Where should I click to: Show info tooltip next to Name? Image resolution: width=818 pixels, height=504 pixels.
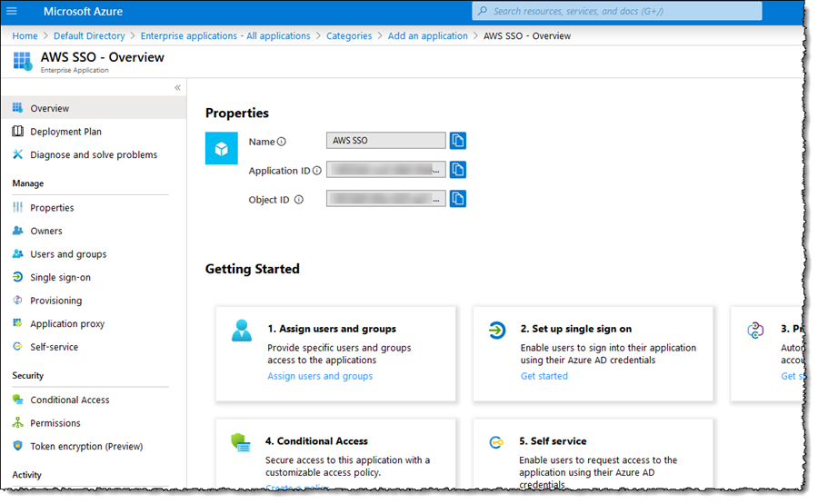click(x=281, y=142)
